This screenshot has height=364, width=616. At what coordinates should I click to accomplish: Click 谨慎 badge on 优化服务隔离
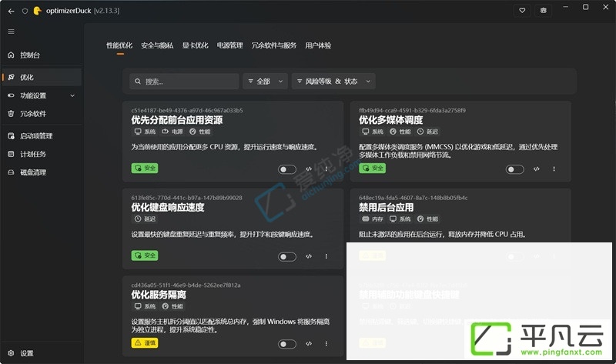pyautogui.click(x=145, y=342)
